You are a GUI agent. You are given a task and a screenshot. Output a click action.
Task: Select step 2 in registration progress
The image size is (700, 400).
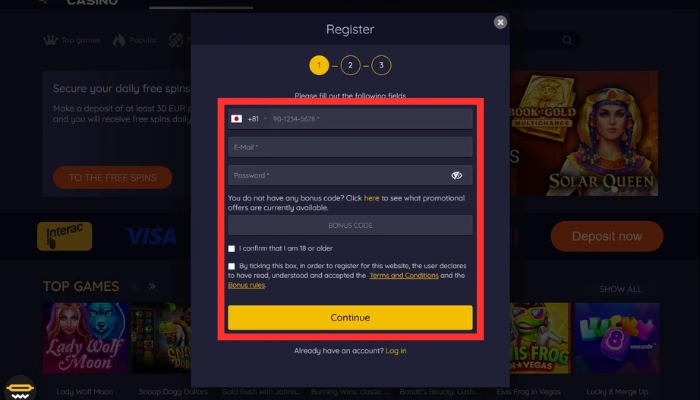350,66
